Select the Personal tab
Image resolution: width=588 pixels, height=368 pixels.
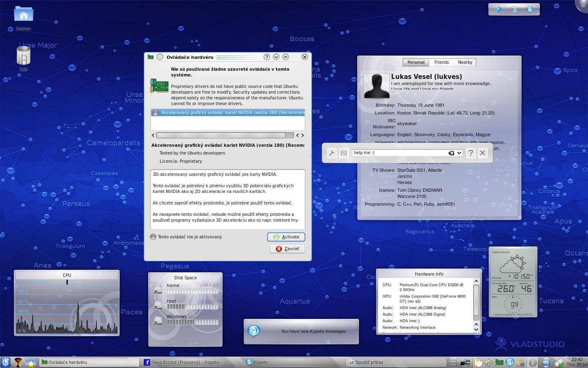coord(416,63)
